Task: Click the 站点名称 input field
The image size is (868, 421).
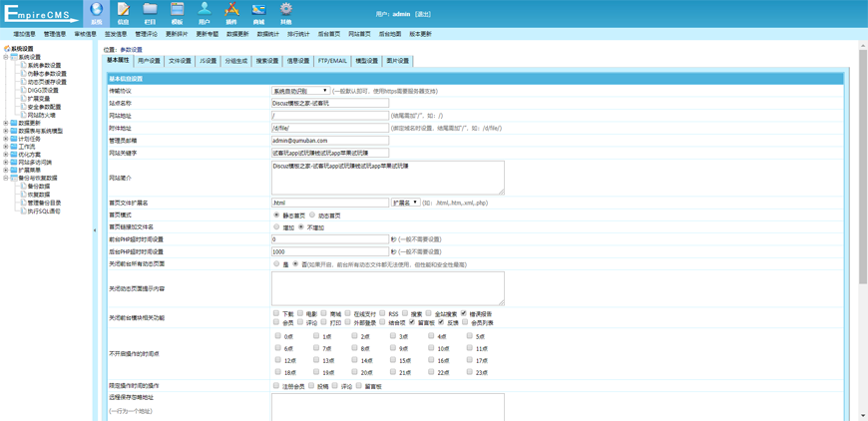Action: click(330, 103)
